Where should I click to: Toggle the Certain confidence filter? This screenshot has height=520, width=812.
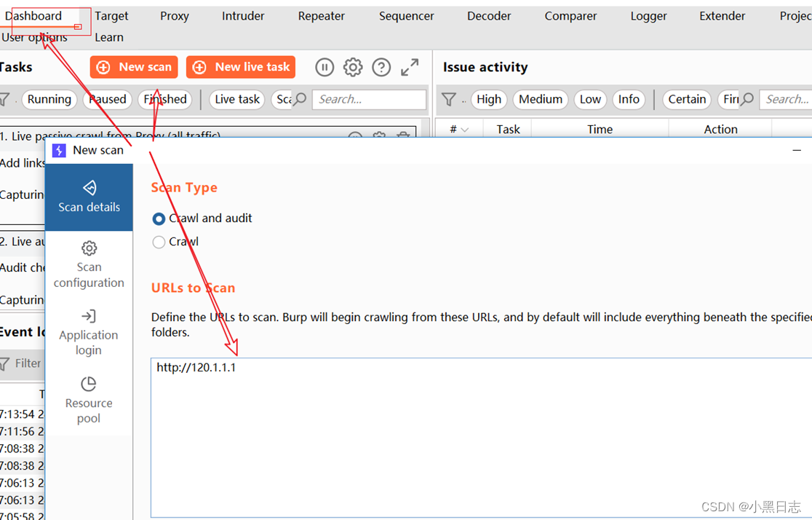[x=687, y=99]
